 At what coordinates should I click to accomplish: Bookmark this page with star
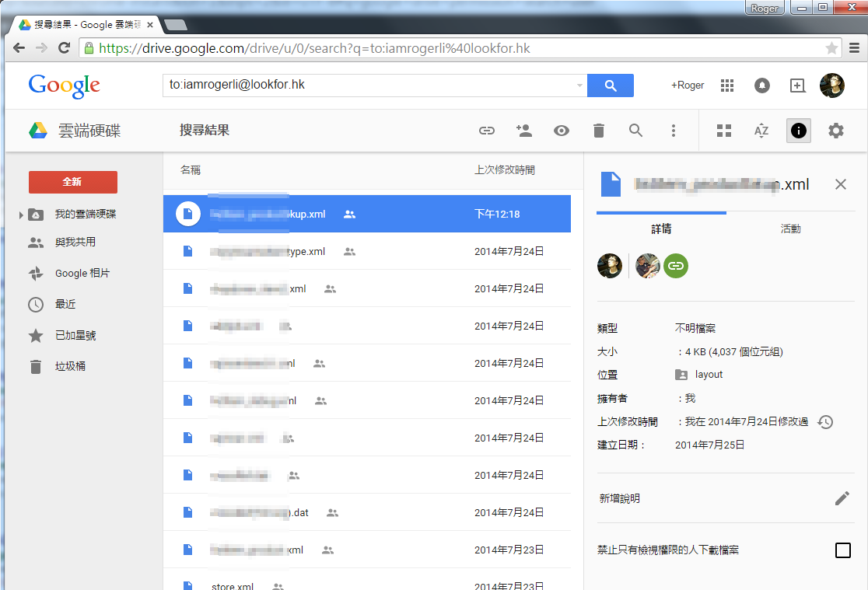(831, 48)
